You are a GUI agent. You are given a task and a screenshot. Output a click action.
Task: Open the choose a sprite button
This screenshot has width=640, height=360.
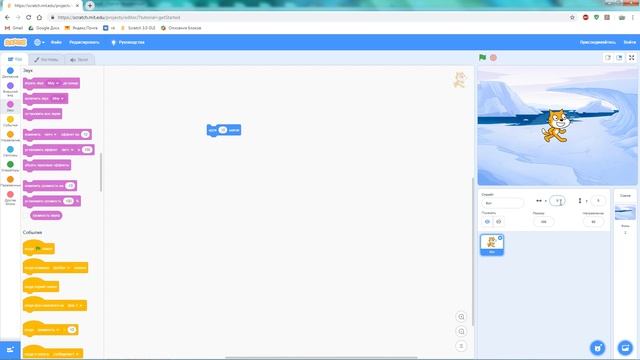click(598, 348)
